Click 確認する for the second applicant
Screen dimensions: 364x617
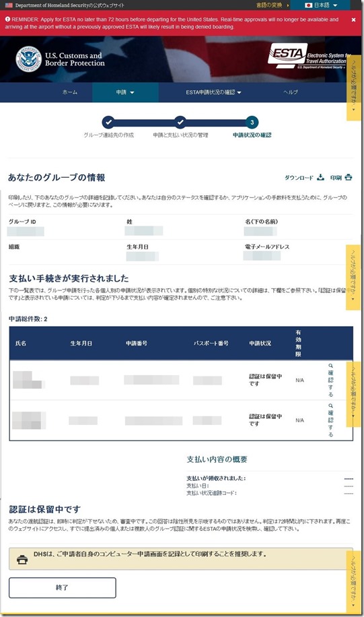pos(330,420)
